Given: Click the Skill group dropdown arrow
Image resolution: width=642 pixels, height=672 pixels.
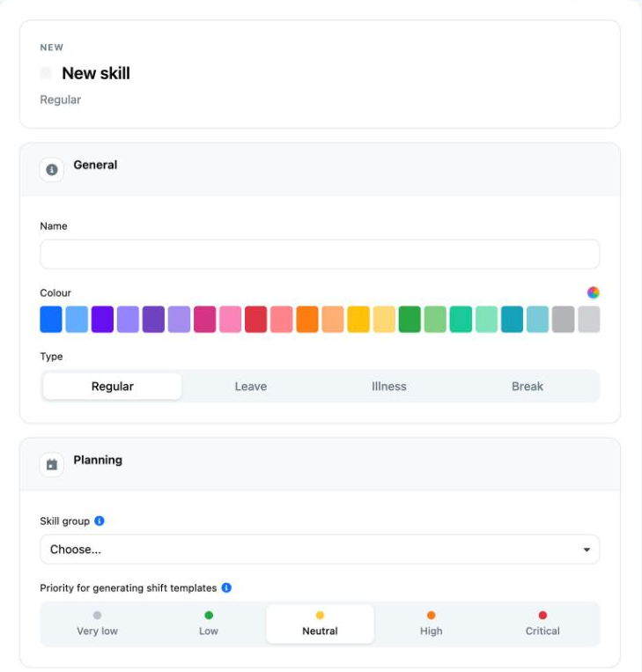Looking at the screenshot, I should pyautogui.click(x=587, y=550).
